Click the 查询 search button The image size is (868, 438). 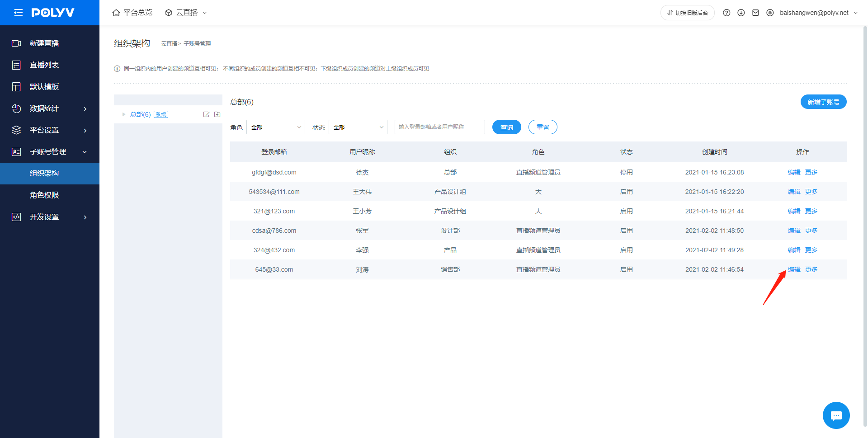tap(507, 127)
